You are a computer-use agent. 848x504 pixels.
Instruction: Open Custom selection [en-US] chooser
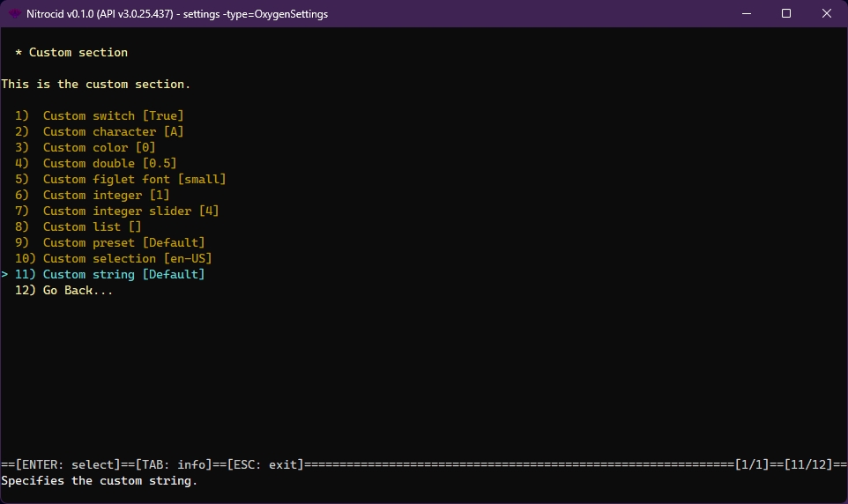point(127,258)
